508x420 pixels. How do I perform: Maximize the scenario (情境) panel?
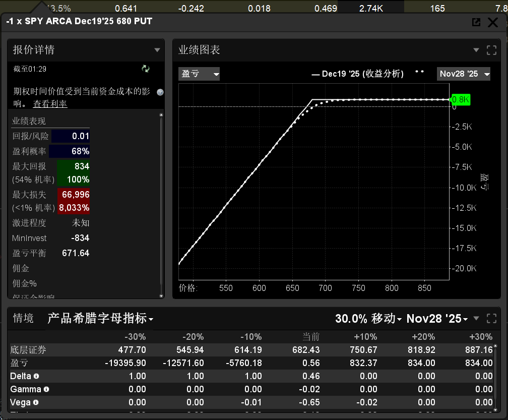pyautogui.click(x=491, y=319)
